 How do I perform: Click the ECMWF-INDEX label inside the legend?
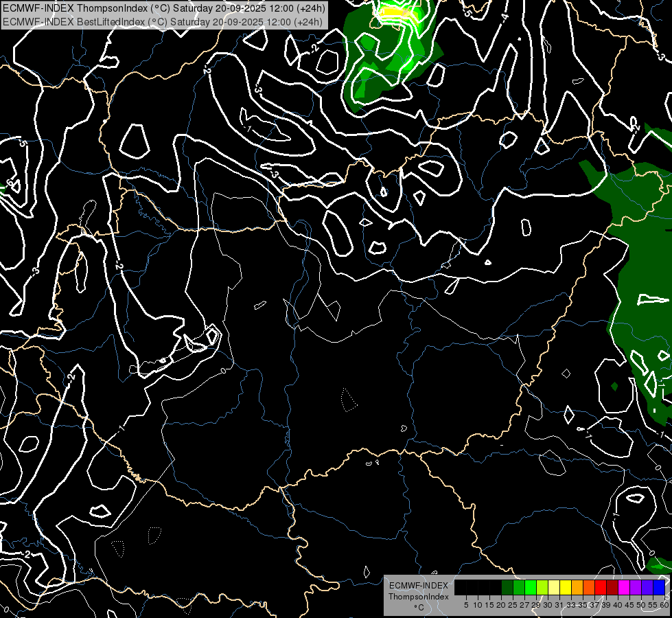[419, 586]
